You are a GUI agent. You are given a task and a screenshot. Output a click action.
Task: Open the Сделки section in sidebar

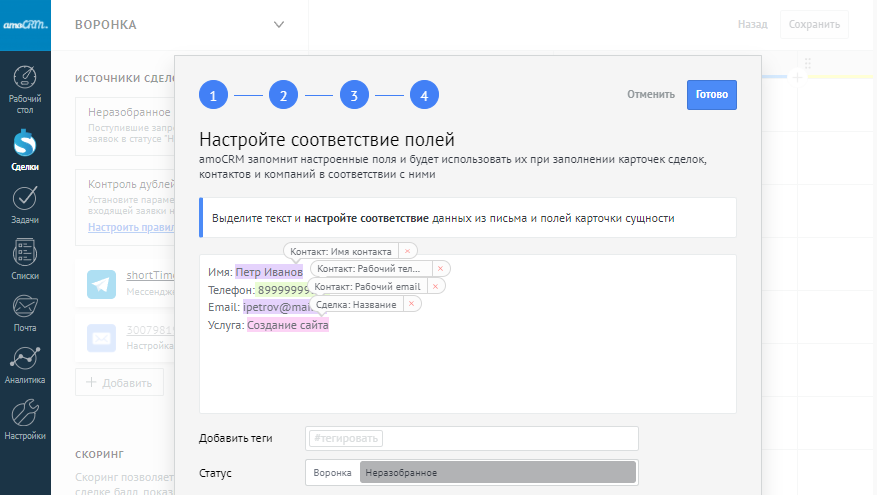tap(25, 152)
